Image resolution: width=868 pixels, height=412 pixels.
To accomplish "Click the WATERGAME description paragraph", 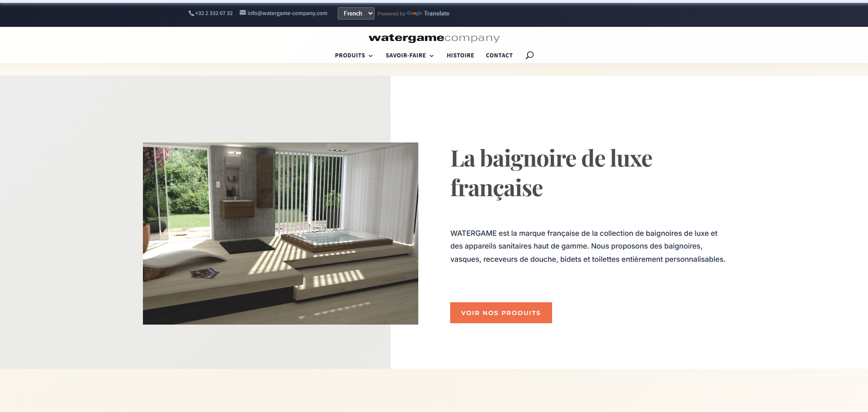I will tap(587, 246).
